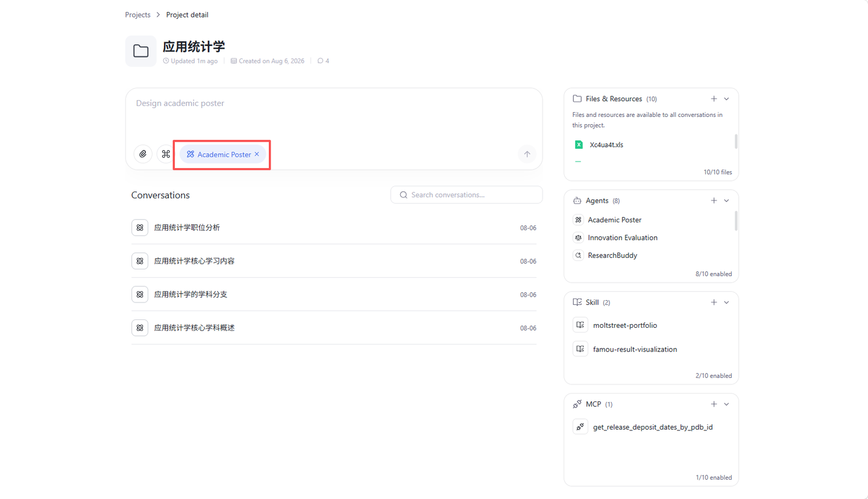Image resolution: width=868 pixels, height=499 pixels.
Task: Click the icon beside 应用统计学核心学科概述
Action: [x=140, y=328]
